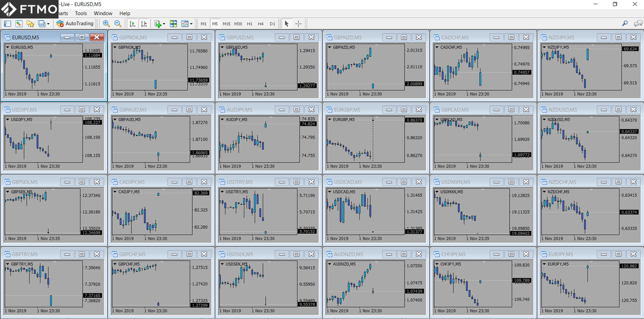Screen dimensions: 644x319
Task: Zoom out on the chart
Action: [x=118, y=24]
